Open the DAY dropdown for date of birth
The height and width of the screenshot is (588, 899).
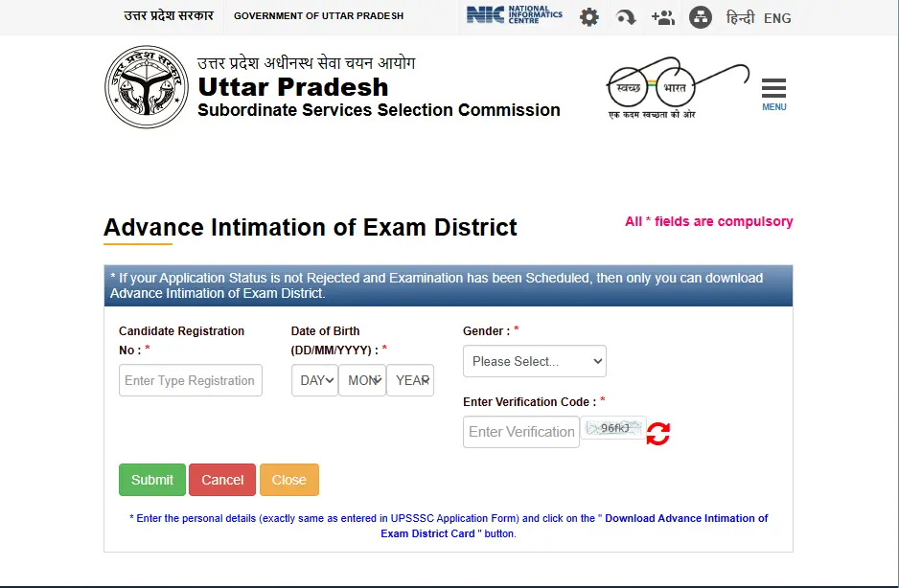click(x=314, y=380)
